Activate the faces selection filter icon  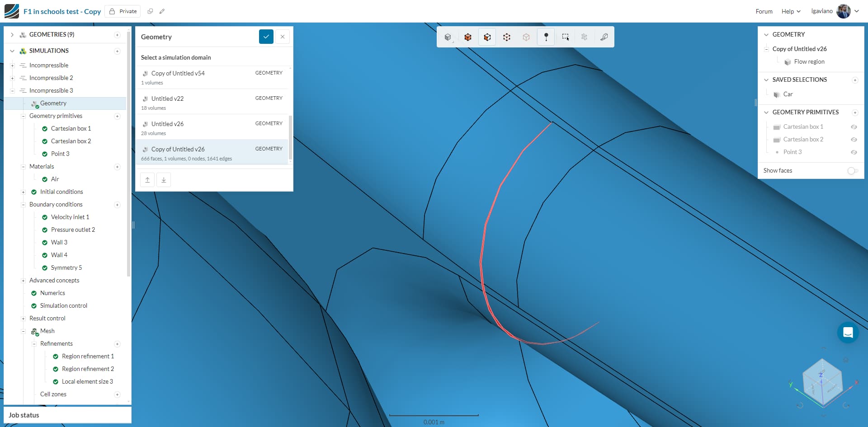point(487,37)
